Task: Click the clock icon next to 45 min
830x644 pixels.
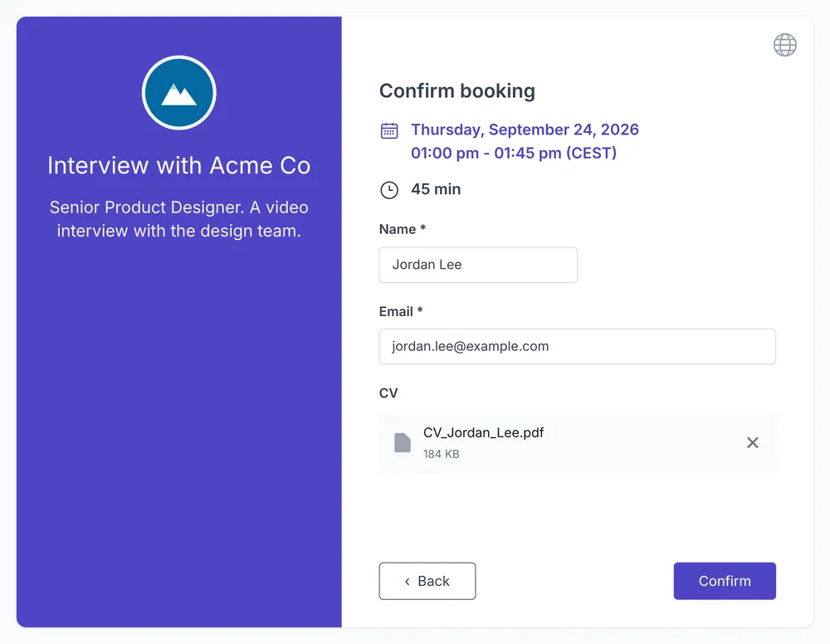Action: (x=389, y=189)
